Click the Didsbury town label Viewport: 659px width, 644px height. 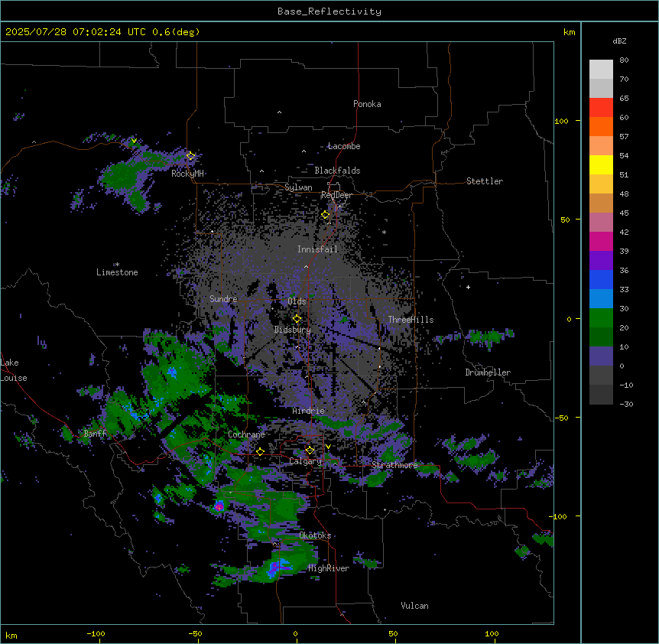293,330
